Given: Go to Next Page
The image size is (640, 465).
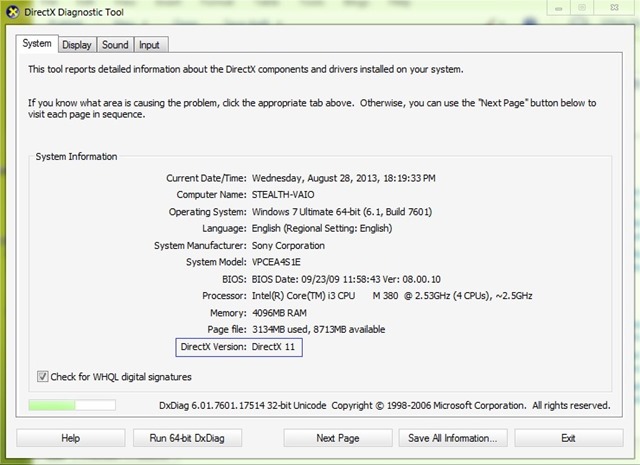Looking at the screenshot, I should (338, 438).
